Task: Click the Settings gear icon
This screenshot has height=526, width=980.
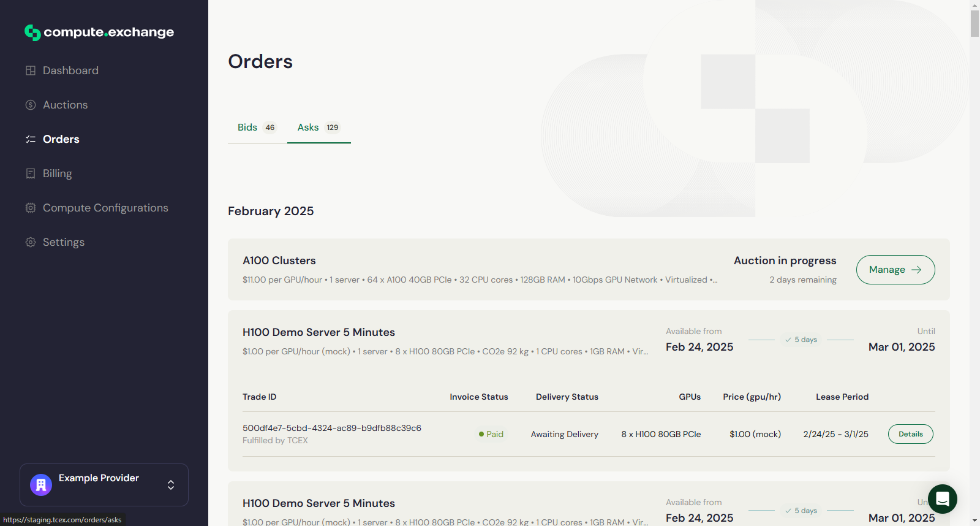Action: click(x=31, y=242)
